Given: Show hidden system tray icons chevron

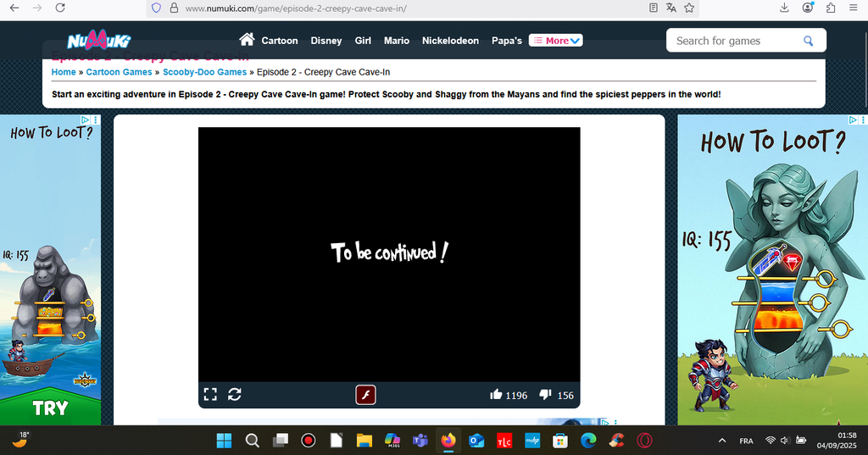Looking at the screenshot, I should (722, 441).
